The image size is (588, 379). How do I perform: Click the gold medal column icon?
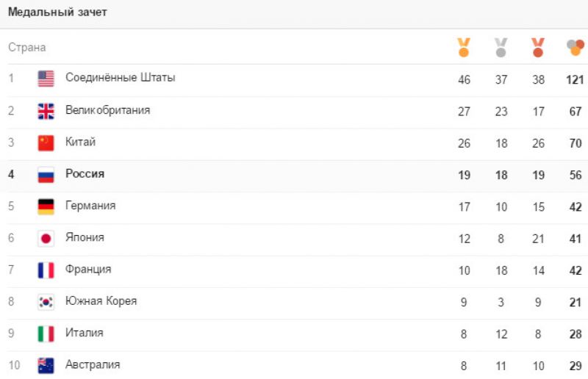pyautogui.click(x=464, y=48)
